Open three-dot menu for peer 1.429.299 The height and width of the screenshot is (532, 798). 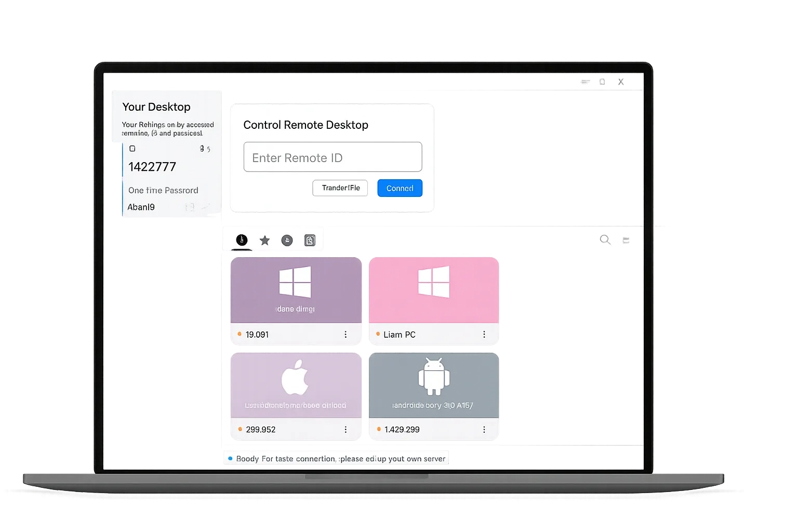pyautogui.click(x=484, y=430)
